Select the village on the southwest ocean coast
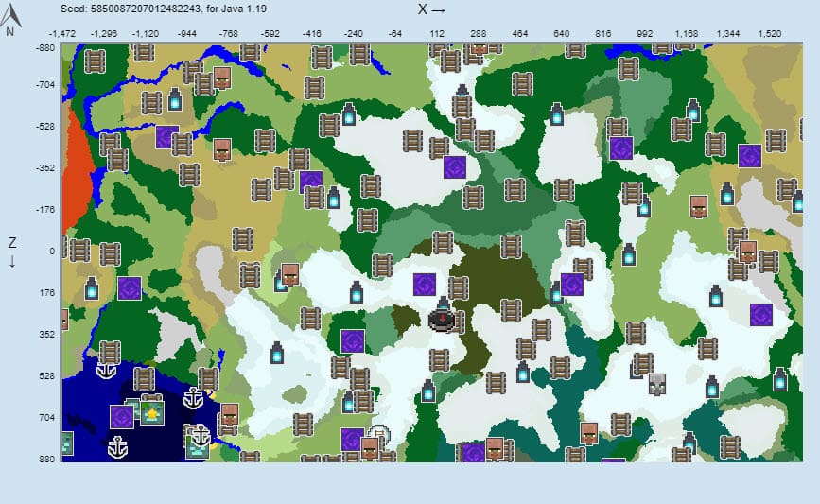The width and height of the screenshot is (820, 504). tap(230, 414)
